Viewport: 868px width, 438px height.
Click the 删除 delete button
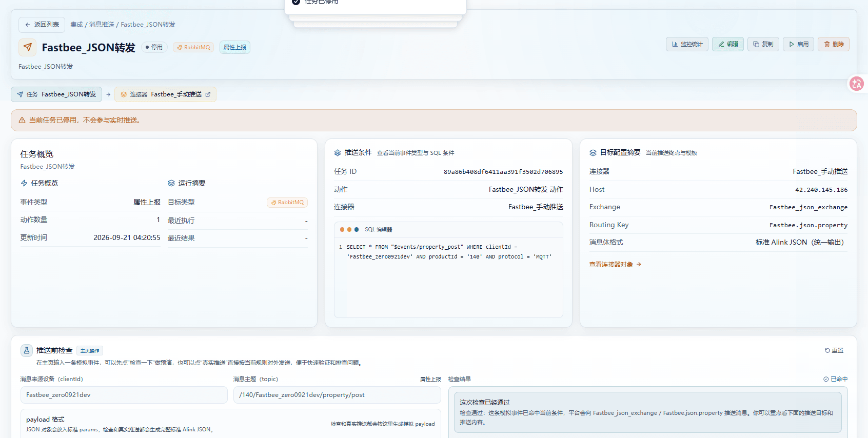[x=834, y=44]
